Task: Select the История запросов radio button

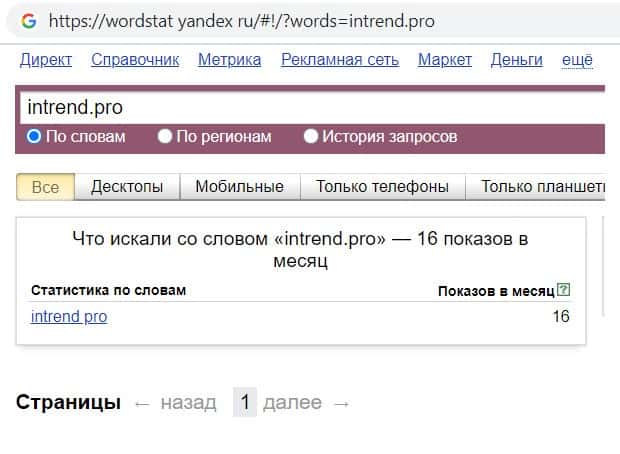Action: click(x=310, y=136)
